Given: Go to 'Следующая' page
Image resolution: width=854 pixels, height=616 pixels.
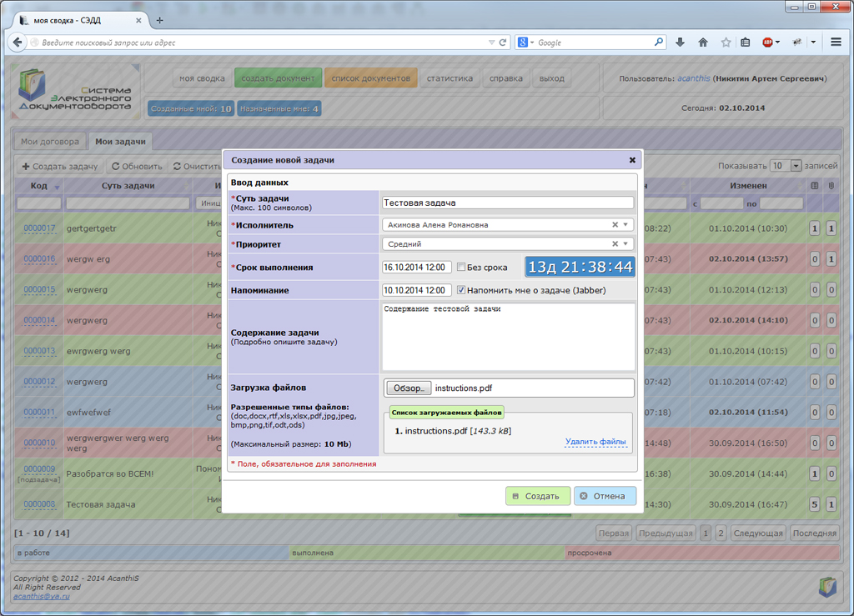Looking at the screenshot, I should 758,533.
